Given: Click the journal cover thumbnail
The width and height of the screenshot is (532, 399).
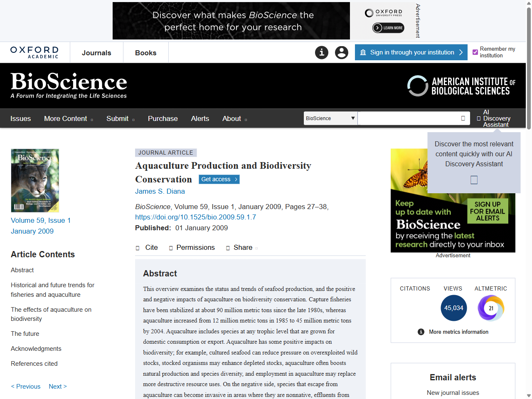Looking at the screenshot, I should point(35,180).
